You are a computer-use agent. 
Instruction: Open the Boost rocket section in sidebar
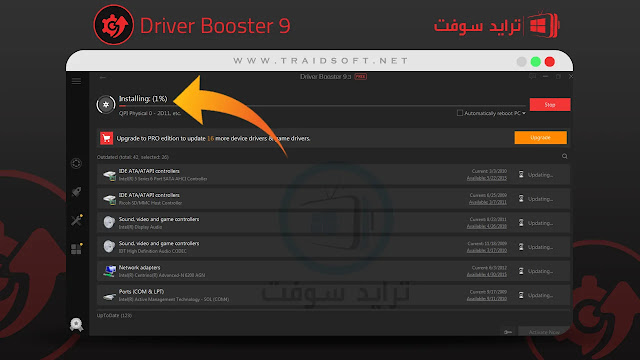(76, 192)
